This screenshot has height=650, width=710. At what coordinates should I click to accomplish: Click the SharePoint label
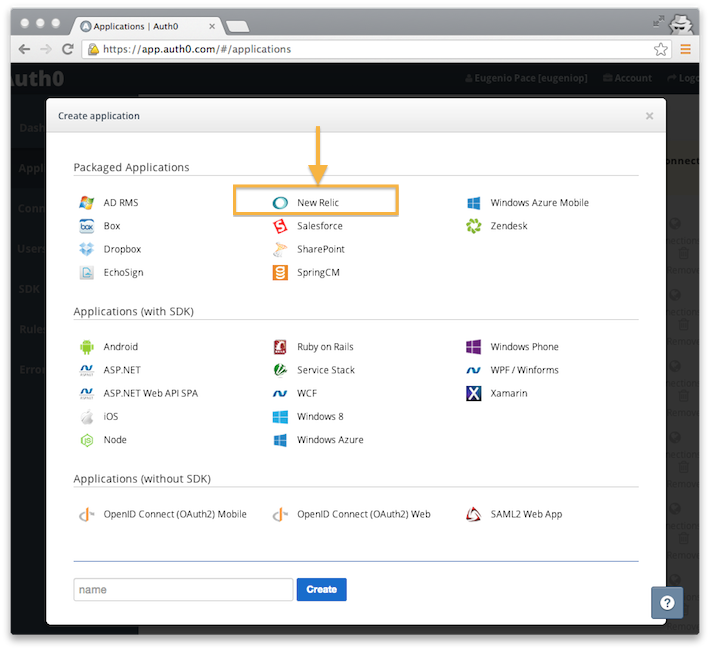[321, 249]
